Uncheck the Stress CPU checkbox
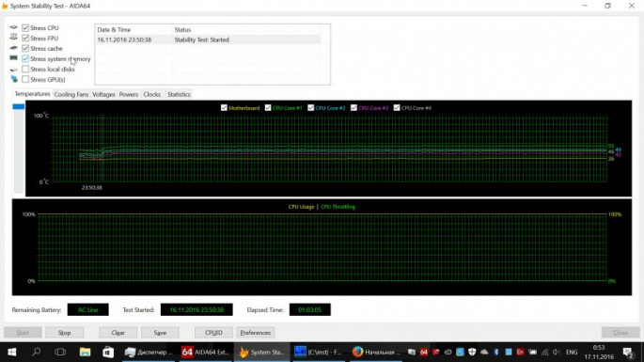The image size is (644, 362). point(25,27)
